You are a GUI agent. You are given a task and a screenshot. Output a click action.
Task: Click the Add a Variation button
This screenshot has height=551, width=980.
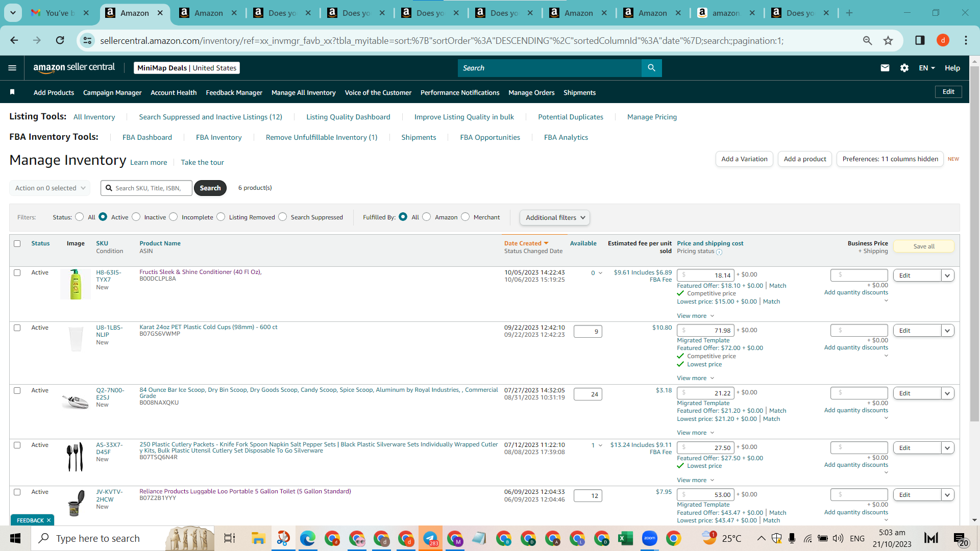coord(744,159)
